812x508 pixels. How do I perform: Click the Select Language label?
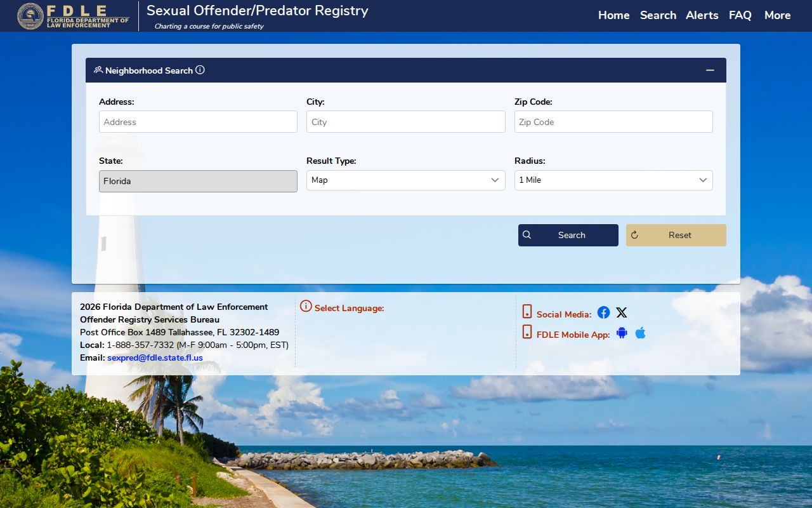(349, 308)
